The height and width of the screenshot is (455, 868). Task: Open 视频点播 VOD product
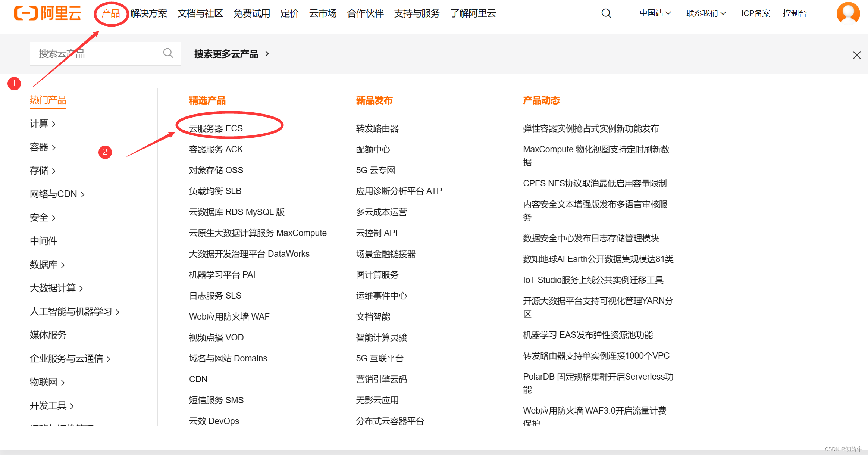tap(216, 337)
